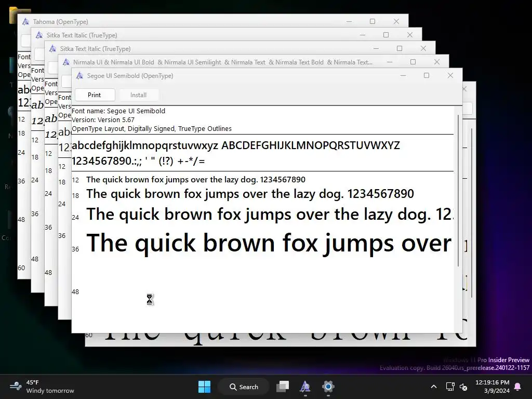This screenshot has height=399, width=532.
Task: Open the weather widget showing 45°F
Action: [42, 387]
